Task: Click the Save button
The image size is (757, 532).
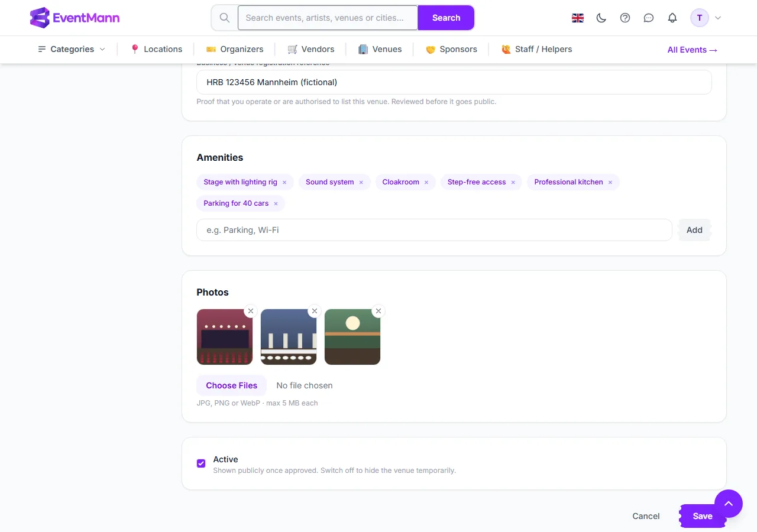Action: coord(703,516)
